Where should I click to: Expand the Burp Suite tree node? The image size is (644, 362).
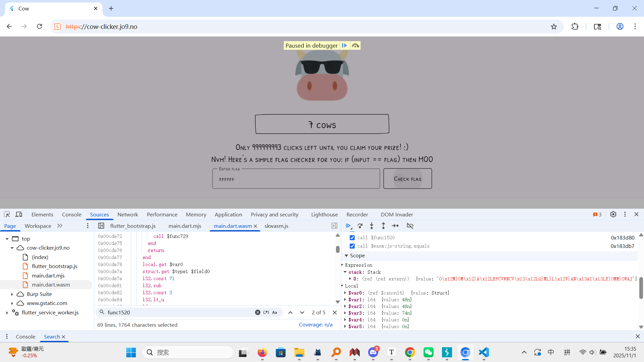(12, 294)
